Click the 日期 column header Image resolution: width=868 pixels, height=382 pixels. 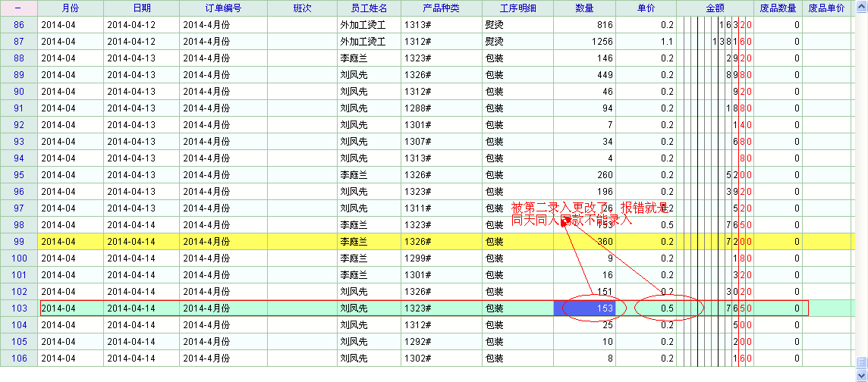[x=141, y=8]
